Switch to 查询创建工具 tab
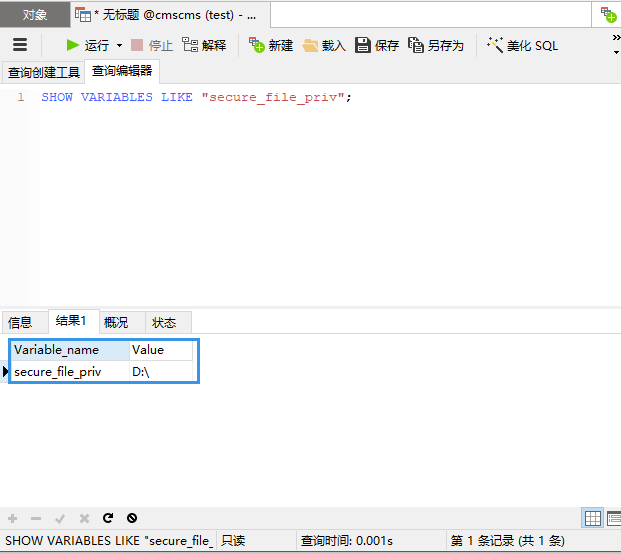 (x=43, y=72)
